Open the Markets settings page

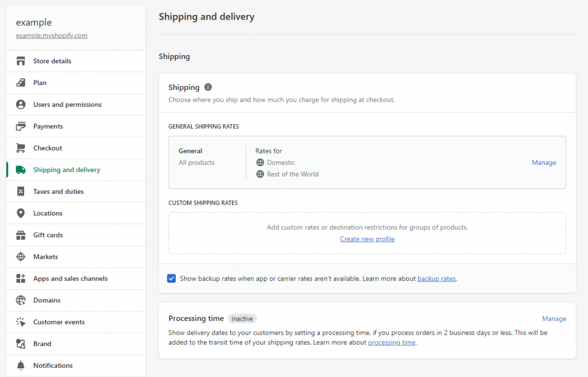tap(45, 257)
